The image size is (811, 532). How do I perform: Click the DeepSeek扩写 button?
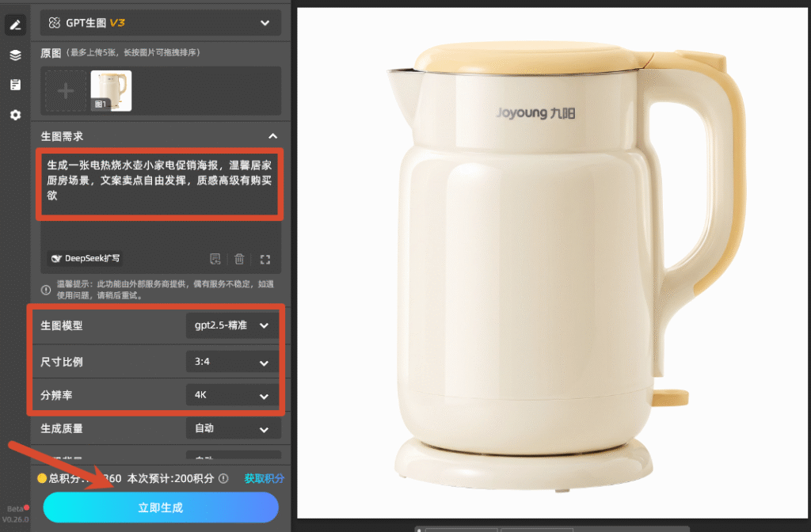pyautogui.click(x=86, y=259)
